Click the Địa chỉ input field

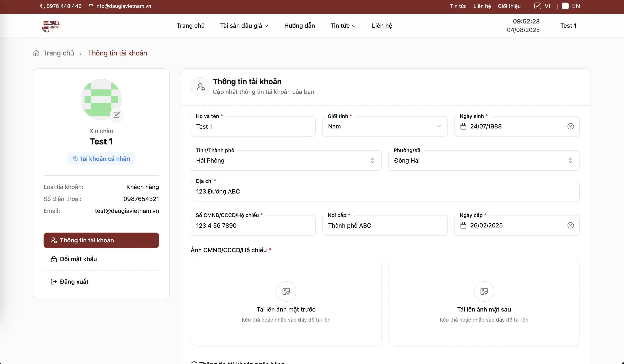pos(385,192)
